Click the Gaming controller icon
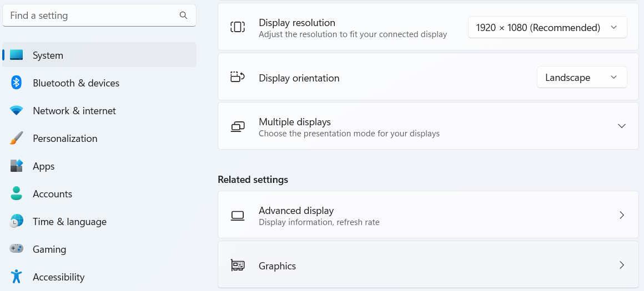This screenshot has height=291, width=644. tap(17, 249)
